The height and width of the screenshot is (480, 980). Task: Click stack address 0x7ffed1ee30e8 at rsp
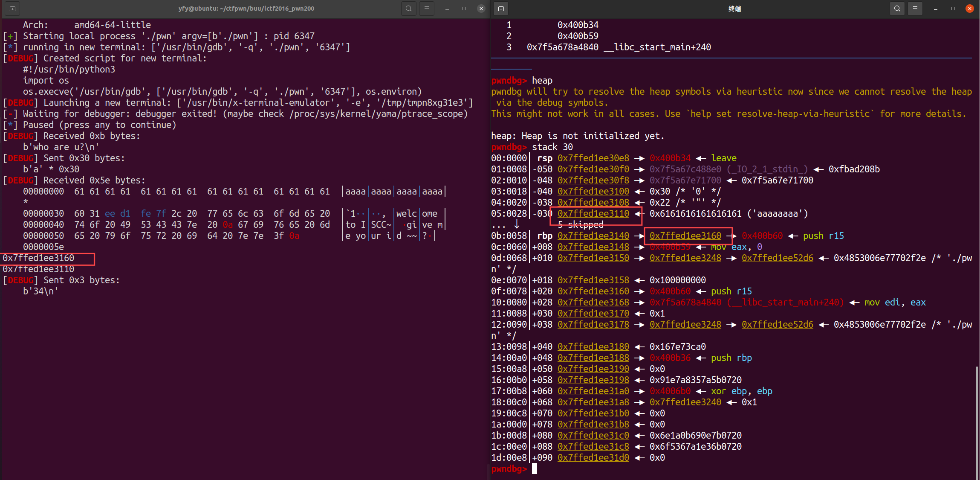pyautogui.click(x=593, y=158)
